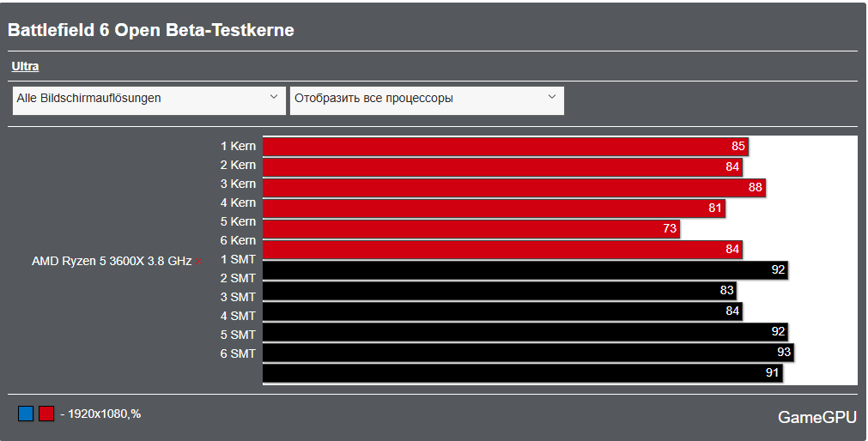Click the '3 SMT' label
The height and width of the screenshot is (441, 868).
pos(238,297)
